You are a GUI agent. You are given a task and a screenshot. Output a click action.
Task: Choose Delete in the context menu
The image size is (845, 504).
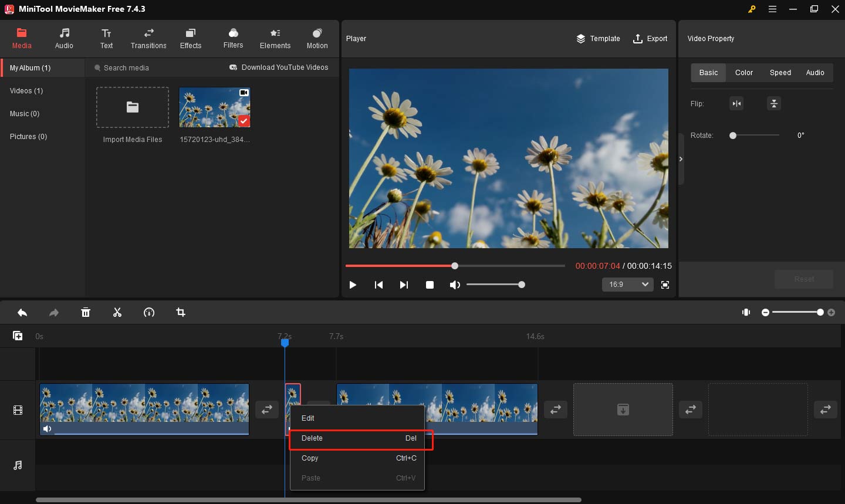pos(357,438)
